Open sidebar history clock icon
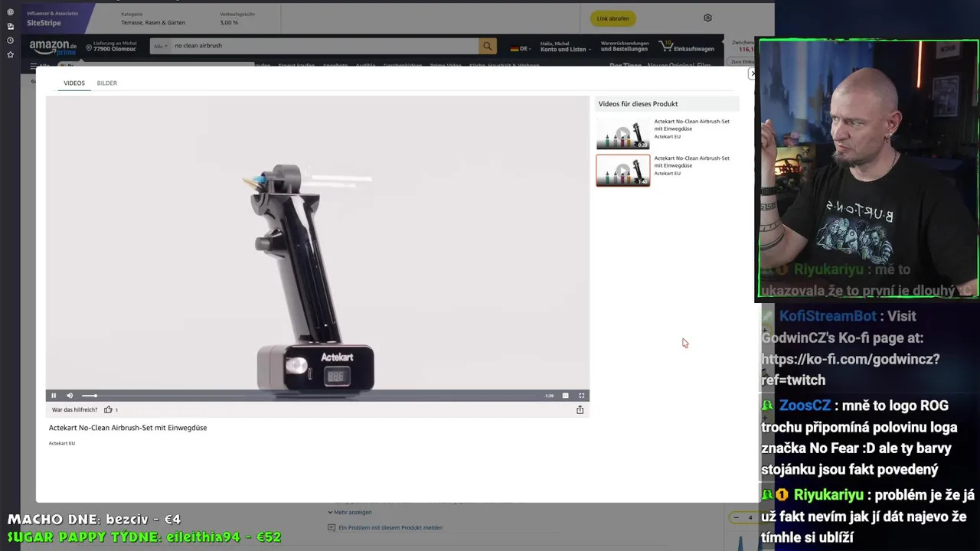The width and height of the screenshot is (980, 551). (x=10, y=41)
